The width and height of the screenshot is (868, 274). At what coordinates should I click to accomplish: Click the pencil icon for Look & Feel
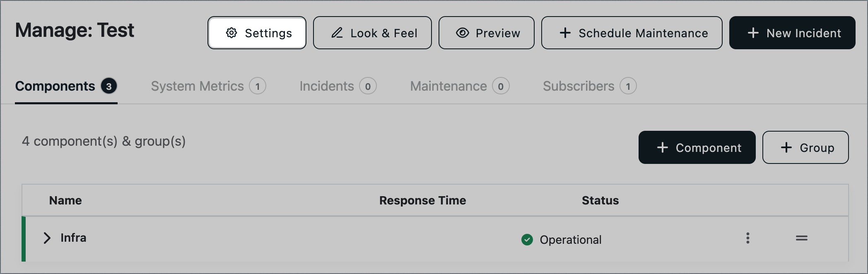click(x=337, y=33)
